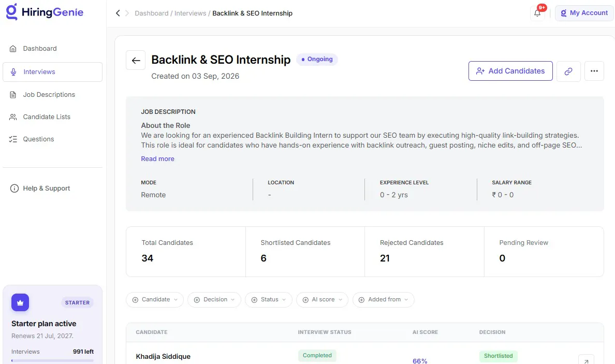615x364 pixels.
Task: Click the browser-style back chevron
Action: point(118,13)
